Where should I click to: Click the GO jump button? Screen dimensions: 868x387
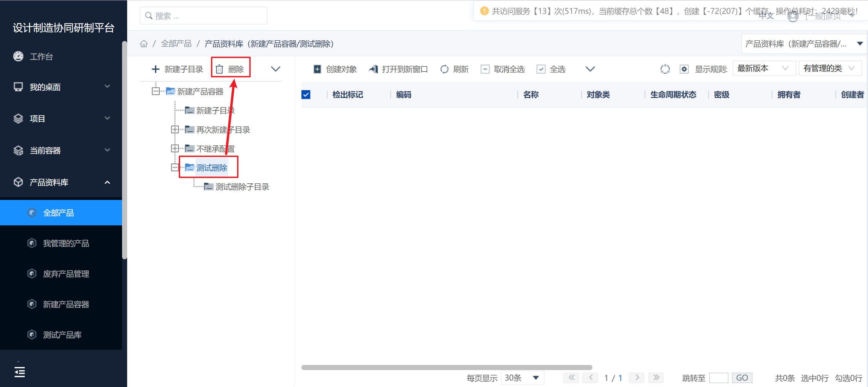tap(742, 378)
